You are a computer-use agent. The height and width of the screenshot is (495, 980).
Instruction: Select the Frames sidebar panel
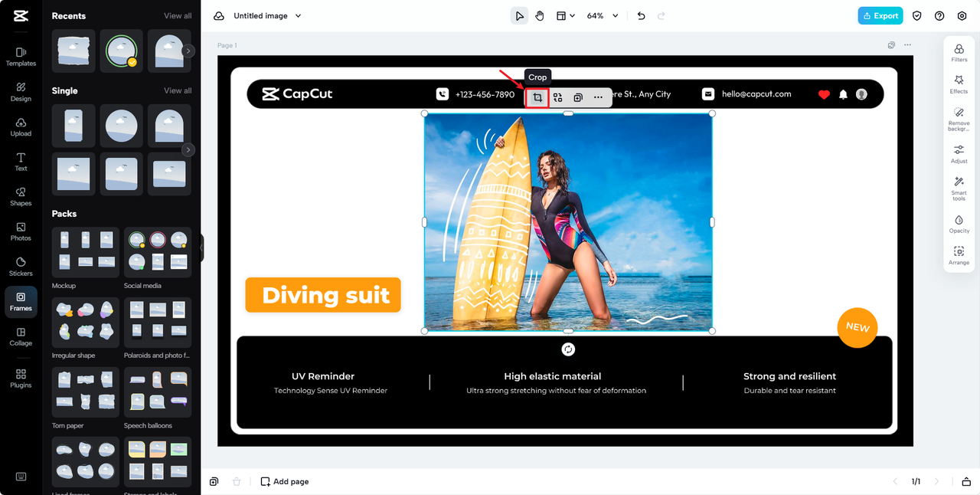[x=21, y=302]
